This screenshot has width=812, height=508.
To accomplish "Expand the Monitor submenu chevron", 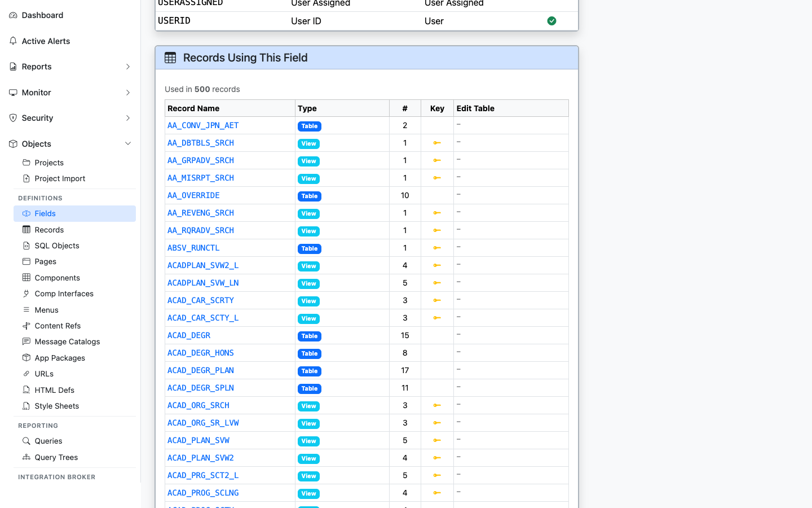I will tap(128, 93).
